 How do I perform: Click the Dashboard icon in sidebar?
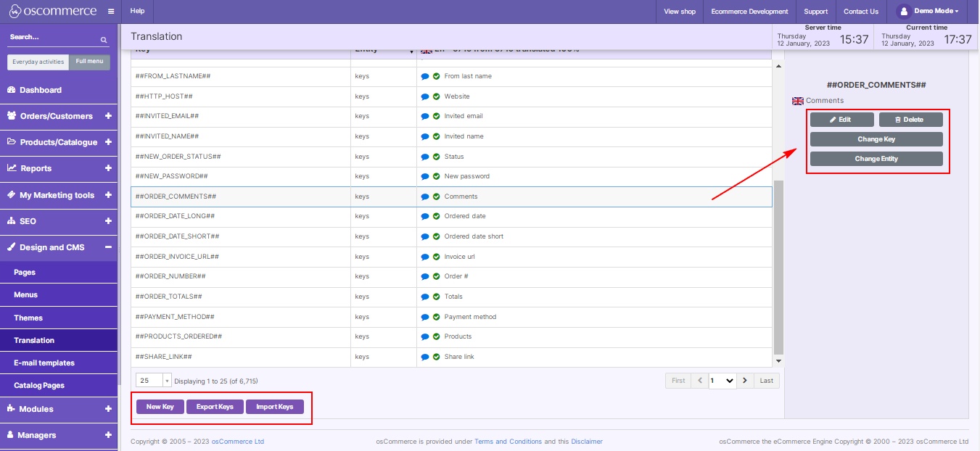12,90
